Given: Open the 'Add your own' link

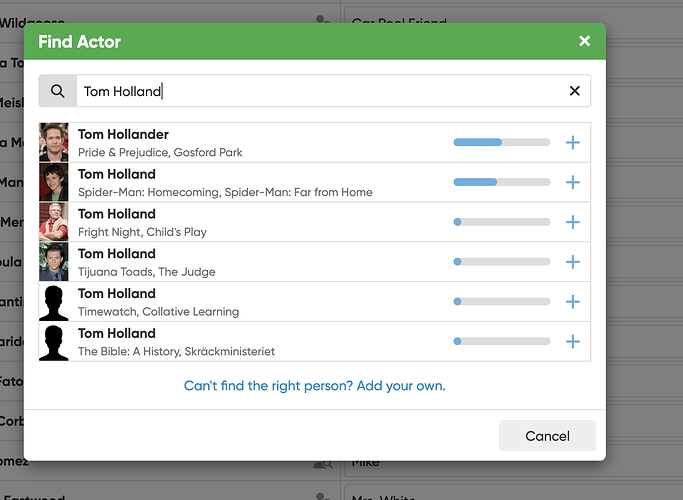Looking at the screenshot, I should 315,385.
